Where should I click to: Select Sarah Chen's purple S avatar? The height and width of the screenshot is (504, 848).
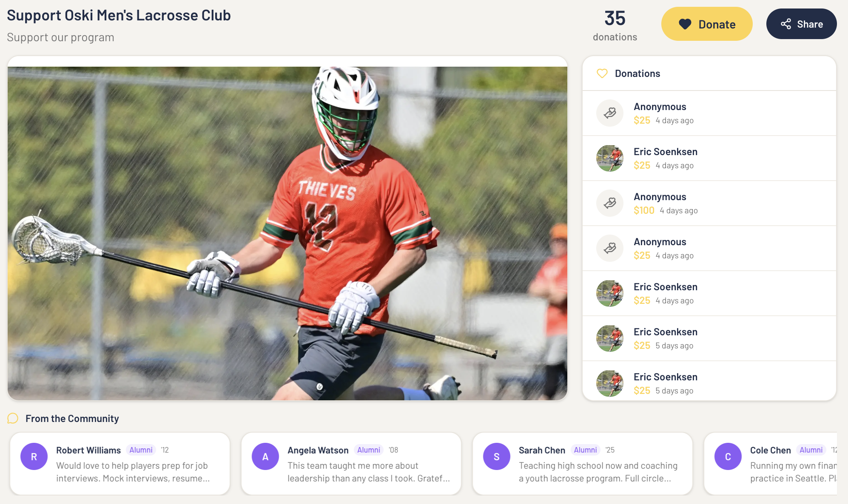click(x=497, y=456)
